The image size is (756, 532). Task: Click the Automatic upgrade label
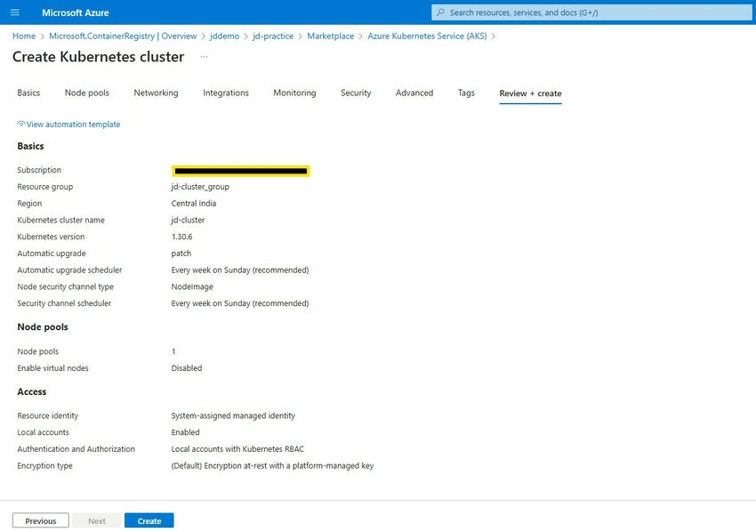51,254
